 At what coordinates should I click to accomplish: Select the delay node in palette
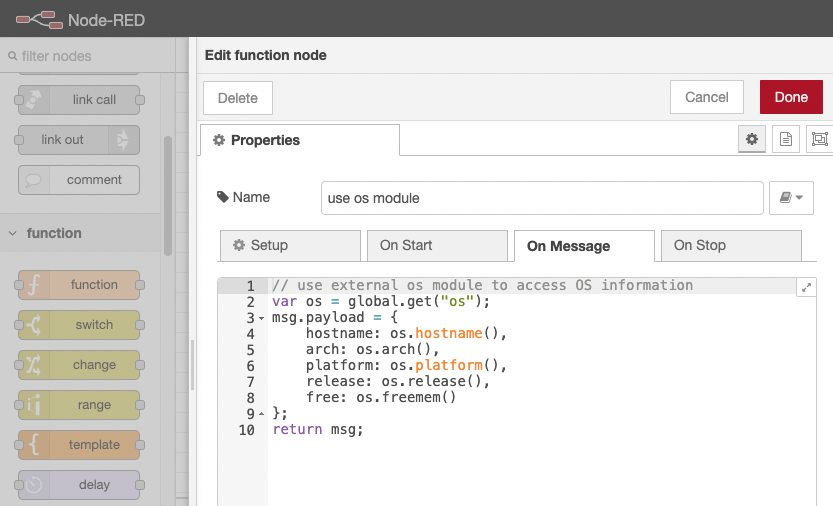(x=79, y=485)
